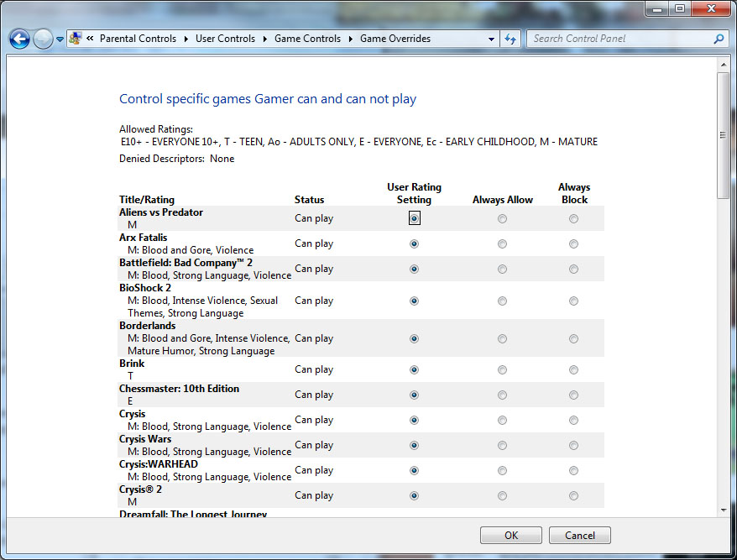
Task: Click the scrollbar down arrow
Action: (x=723, y=510)
